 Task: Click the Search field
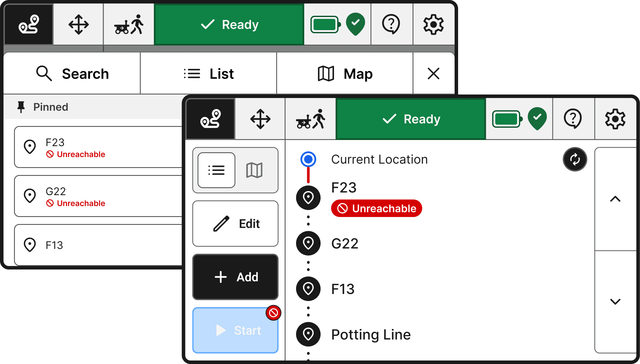(72, 74)
